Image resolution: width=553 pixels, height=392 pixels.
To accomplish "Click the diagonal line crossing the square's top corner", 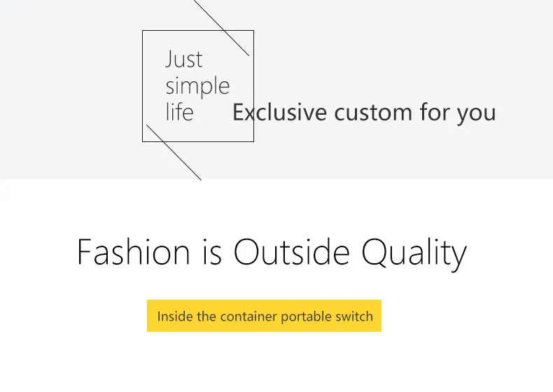I will point(221,28).
